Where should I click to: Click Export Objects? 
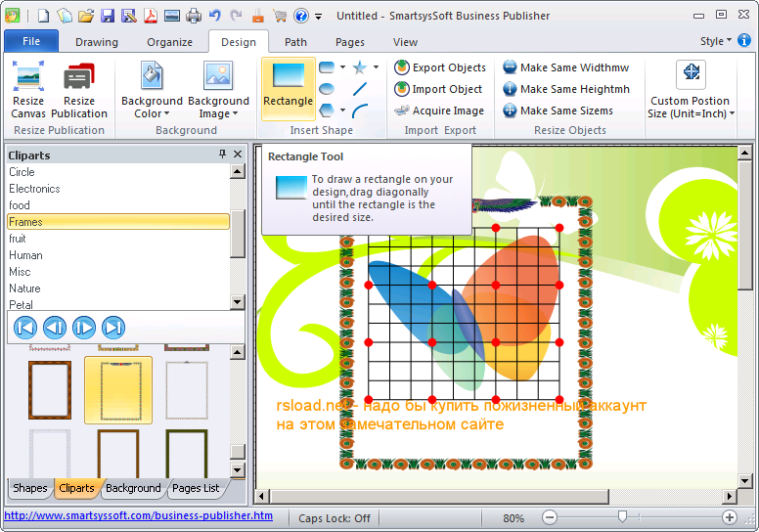coord(440,67)
